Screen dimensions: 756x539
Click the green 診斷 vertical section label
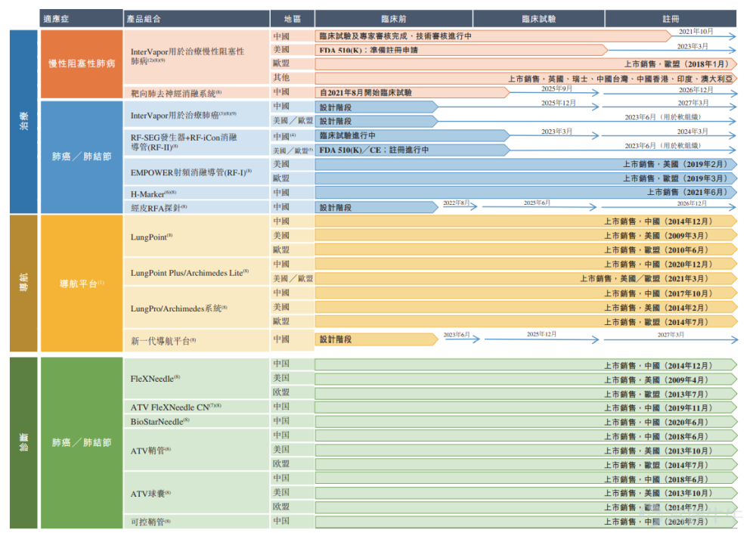pos(23,442)
